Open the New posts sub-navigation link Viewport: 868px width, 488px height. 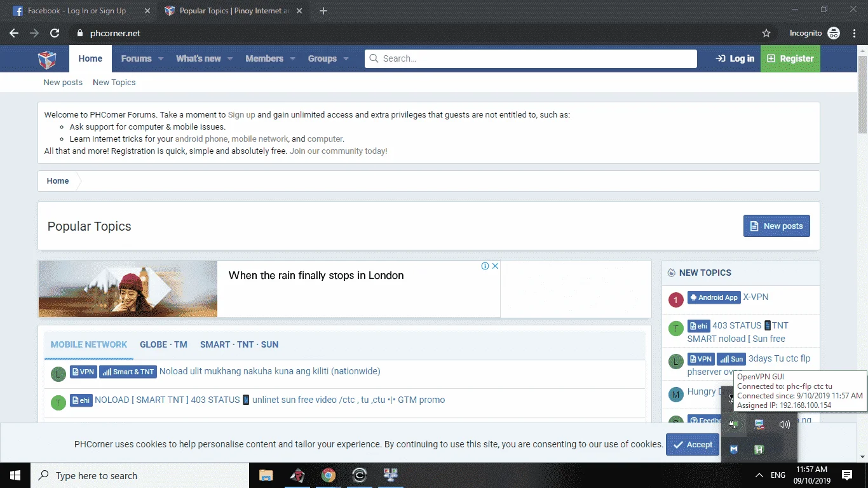pyautogui.click(x=63, y=83)
